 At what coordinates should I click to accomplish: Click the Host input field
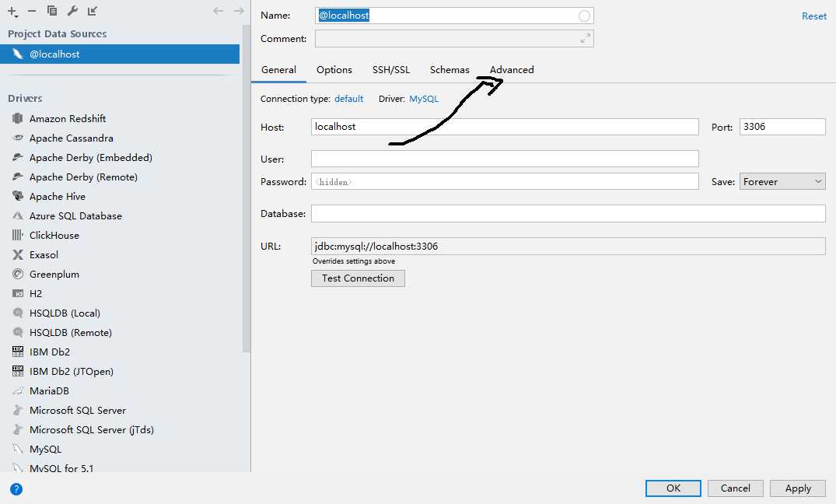coord(505,127)
